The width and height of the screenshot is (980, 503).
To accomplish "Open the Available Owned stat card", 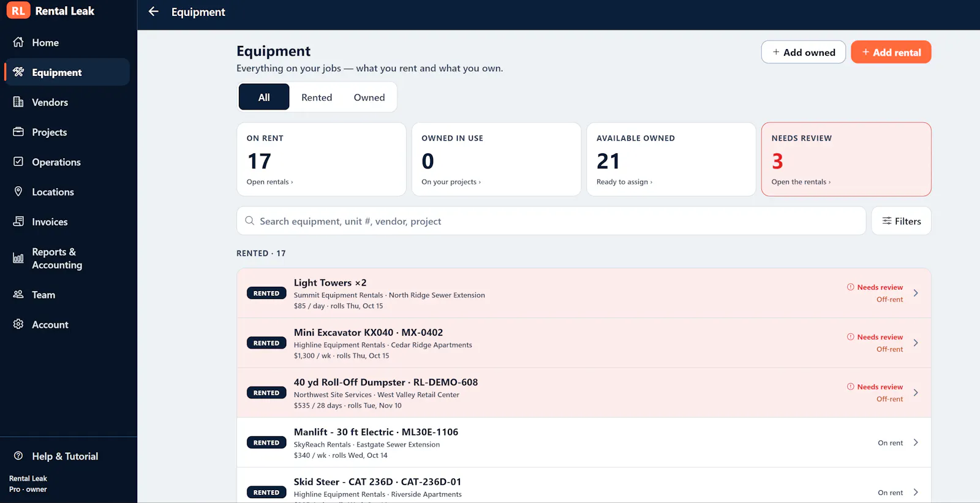I will (x=671, y=159).
